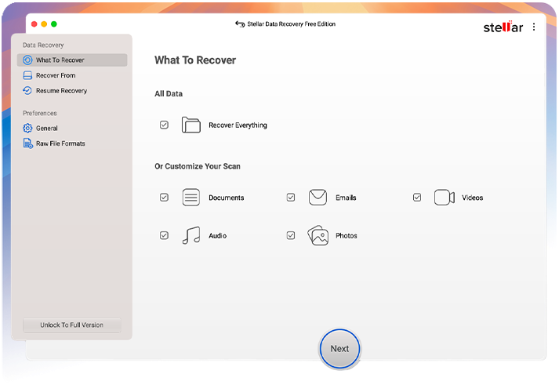
Task: Click the Photos label
Action: 347,235
